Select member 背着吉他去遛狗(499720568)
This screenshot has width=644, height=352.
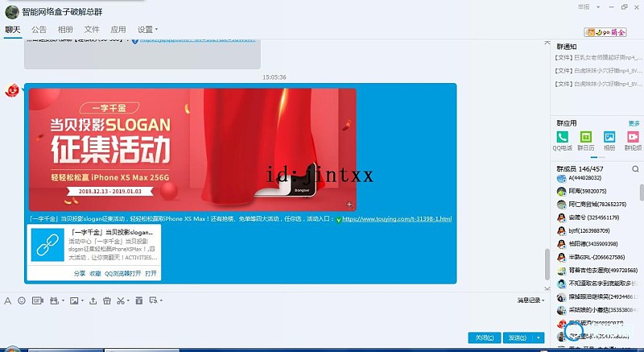pos(597,271)
